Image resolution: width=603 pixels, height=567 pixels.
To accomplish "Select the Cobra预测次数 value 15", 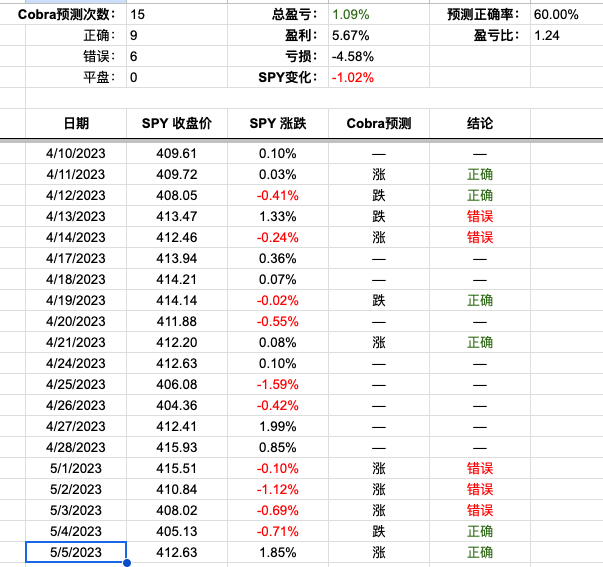I will 177,15.
